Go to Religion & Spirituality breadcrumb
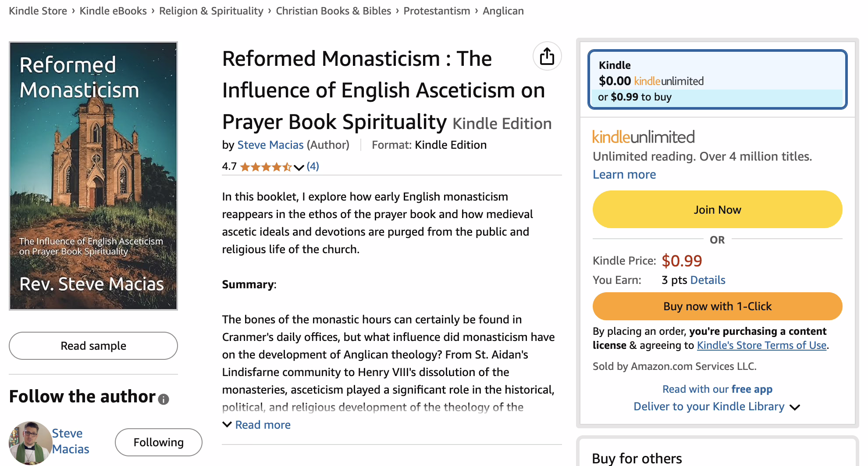 coord(211,11)
